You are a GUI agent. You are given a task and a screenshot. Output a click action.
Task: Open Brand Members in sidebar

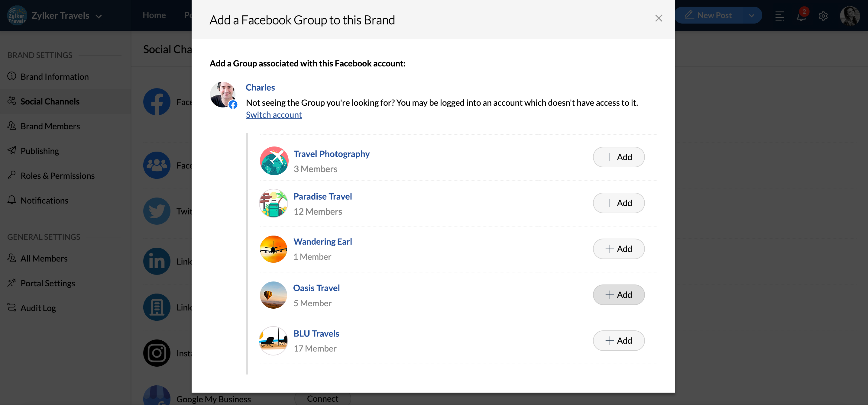pyautogui.click(x=50, y=126)
